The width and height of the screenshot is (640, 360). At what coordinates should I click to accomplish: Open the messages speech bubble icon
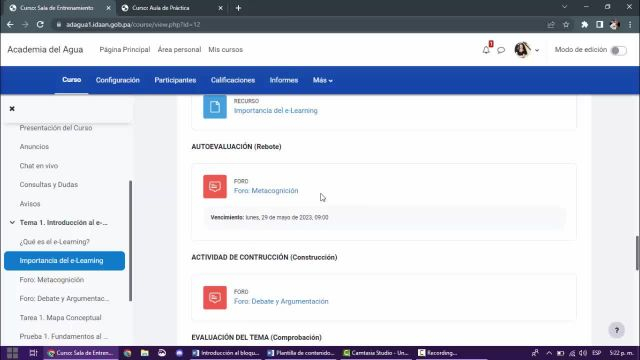pos(501,50)
